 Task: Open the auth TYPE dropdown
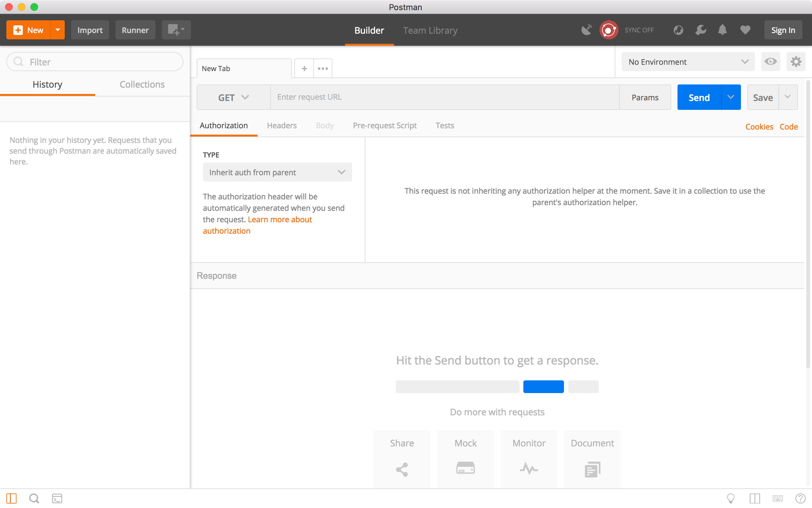point(277,172)
